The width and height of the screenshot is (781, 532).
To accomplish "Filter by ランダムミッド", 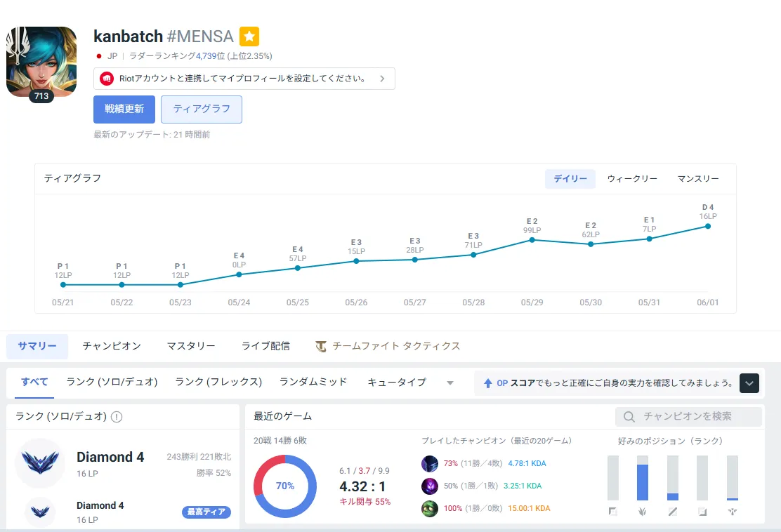I will 313,383.
